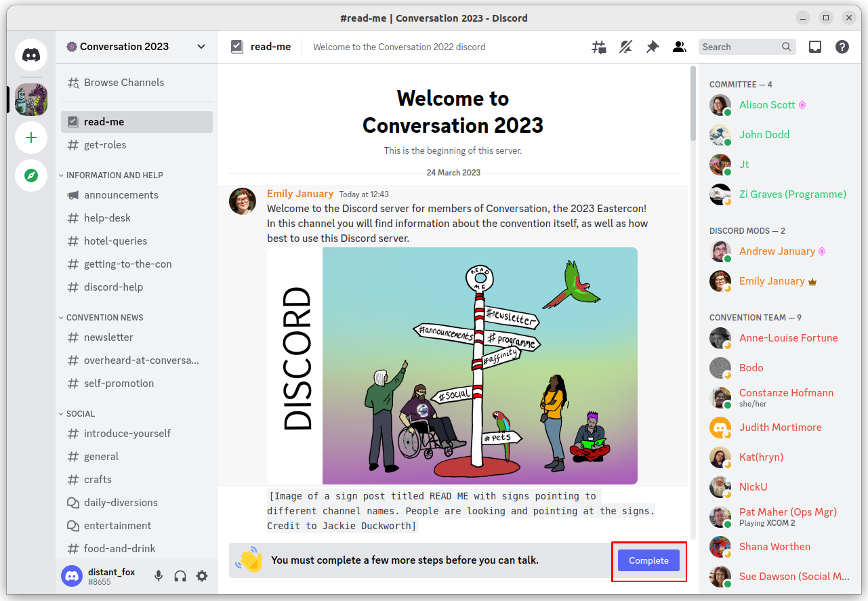
Task: Open the pinned messages icon
Action: pyautogui.click(x=653, y=47)
